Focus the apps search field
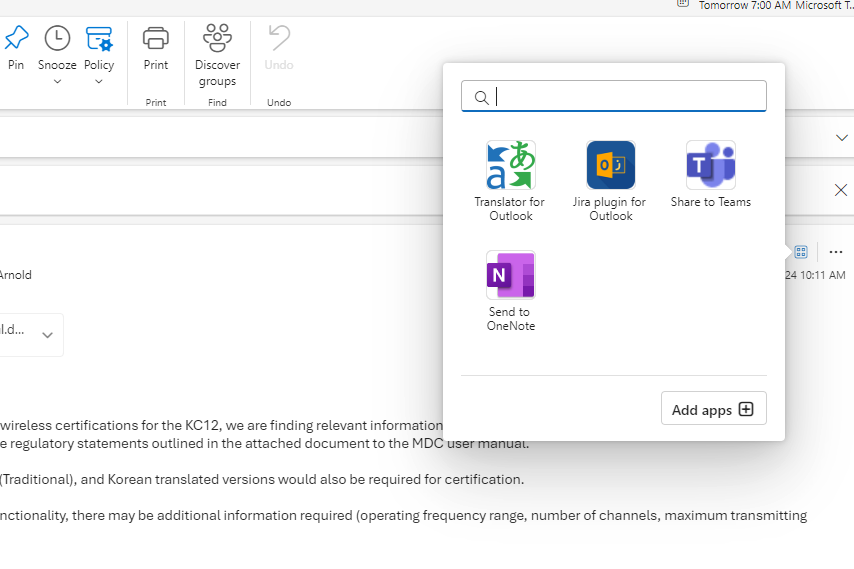Screen dimensions: 854x569 pyautogui.click(x=614, y=96)
